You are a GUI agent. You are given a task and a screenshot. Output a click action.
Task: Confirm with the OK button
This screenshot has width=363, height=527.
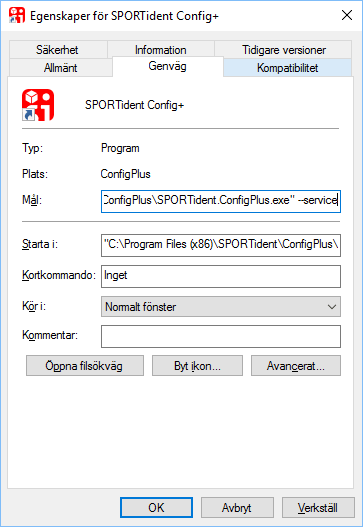156,508
